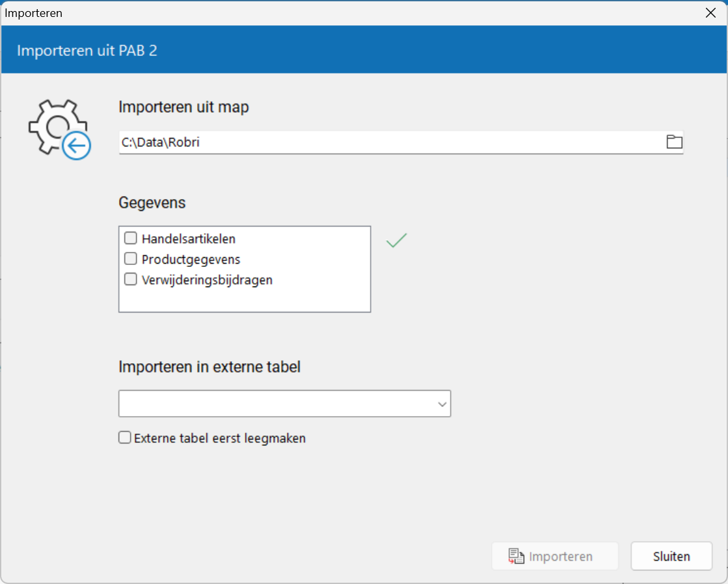Click the Sluiten button
The width and height of the screenshot is (728, 584).
click(671, 556)
